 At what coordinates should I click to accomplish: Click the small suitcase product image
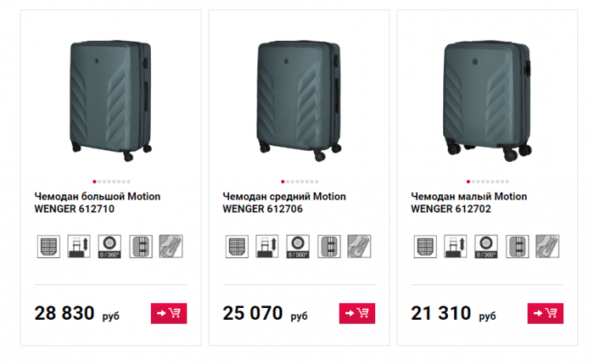(x=486, y=96)
